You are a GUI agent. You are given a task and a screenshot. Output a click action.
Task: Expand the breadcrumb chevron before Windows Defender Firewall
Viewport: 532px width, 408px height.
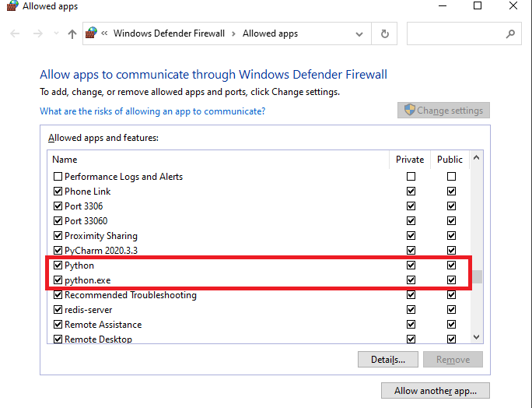(105, 34)
